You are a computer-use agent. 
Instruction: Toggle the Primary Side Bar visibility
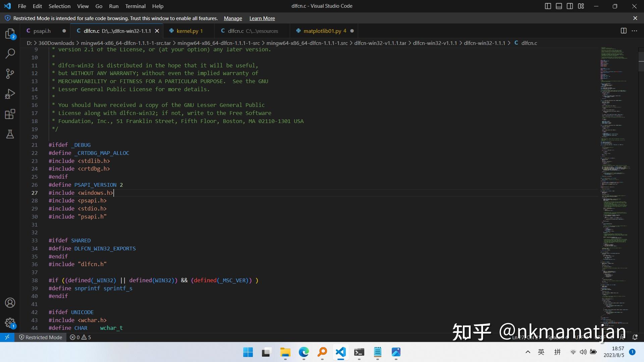click(x=548, y=6)
